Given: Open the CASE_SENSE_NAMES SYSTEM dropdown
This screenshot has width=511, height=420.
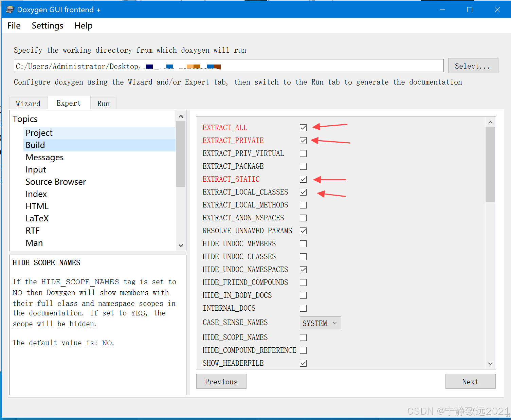Looking at the screenshot, I should point(320,323).
